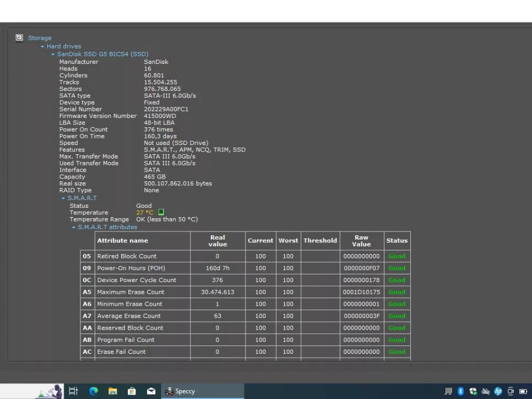Image resolution: width=532 pixels, height=399 pixels.
Task: Click the features list S.M.A.R.T., APM, NCQ, TRIM, SSD
Action: [x=195, y=149]
